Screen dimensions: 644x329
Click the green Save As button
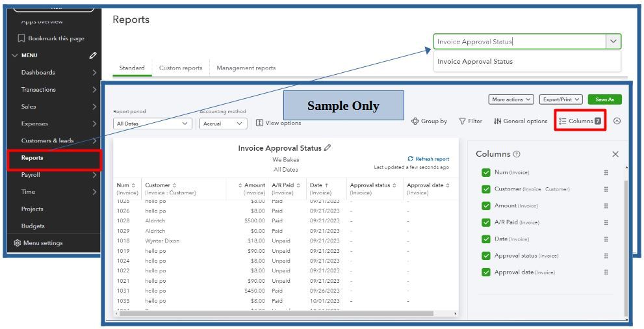pyautogui.click(x=604, y=99)
